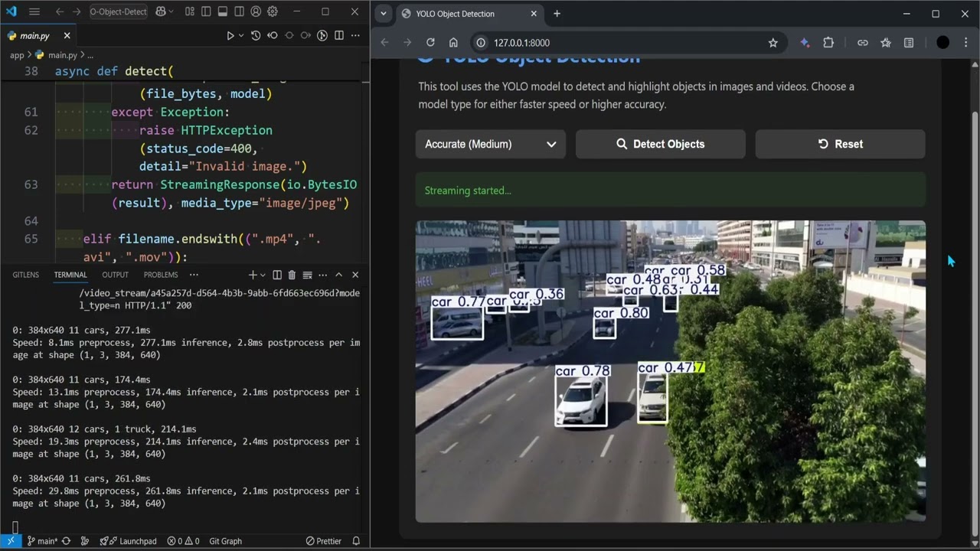This screenshot has height=551, width=980.
Task: Click the Reset button
Action: coord(841,144)
